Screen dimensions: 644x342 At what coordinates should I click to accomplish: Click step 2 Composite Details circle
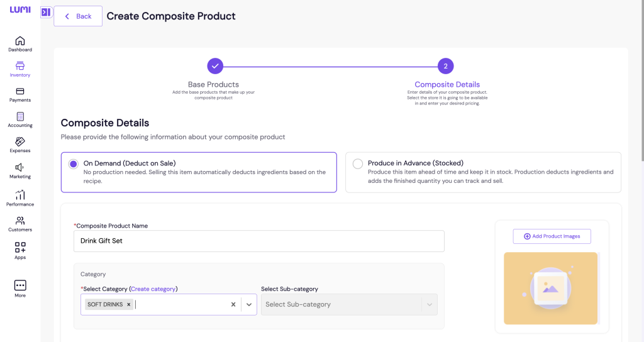(x=446, y=66)
